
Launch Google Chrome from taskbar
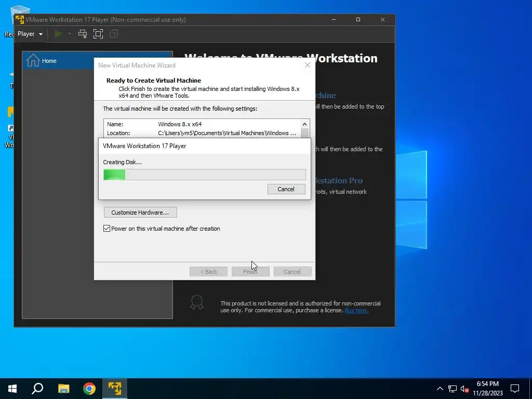tap(89, 389)
